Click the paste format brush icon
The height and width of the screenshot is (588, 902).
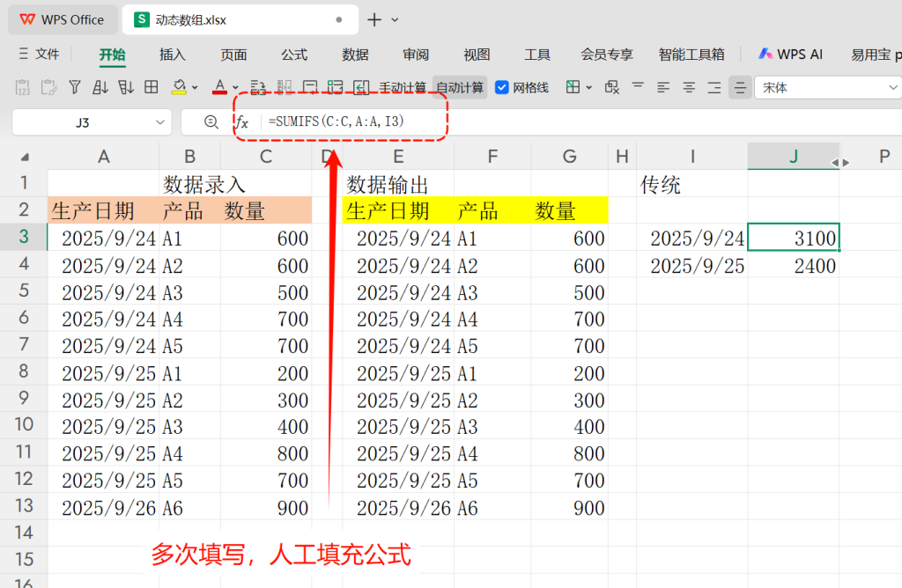pyautogui.click(x=49, y=87)
